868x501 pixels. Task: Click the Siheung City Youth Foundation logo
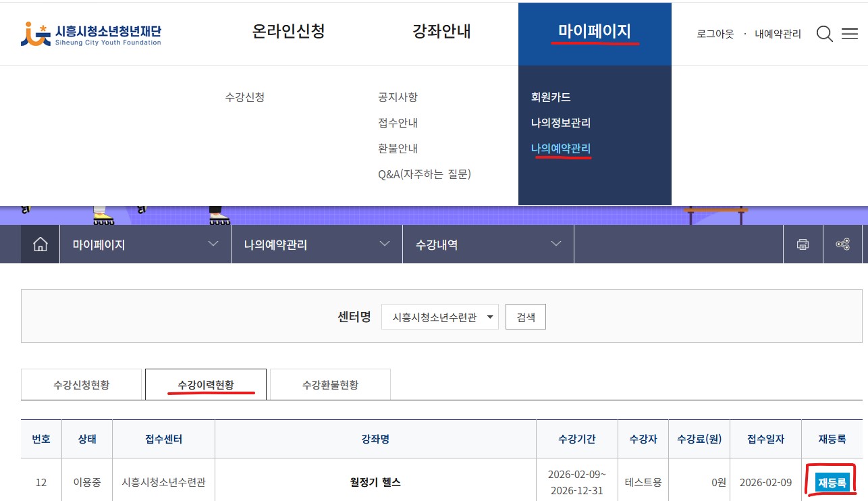tap(91, 34)
